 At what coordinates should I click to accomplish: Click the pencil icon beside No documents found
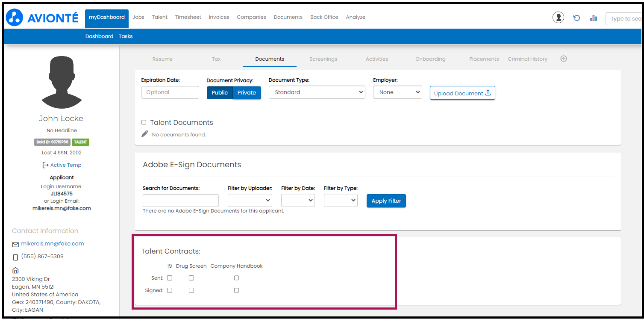click(145, 134)
